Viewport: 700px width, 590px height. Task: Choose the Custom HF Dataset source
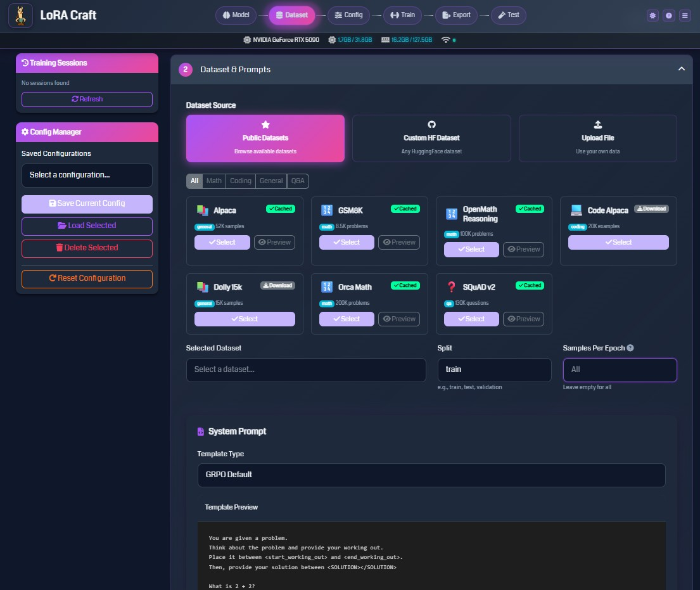pyautogui.click(x=431, y=138)
